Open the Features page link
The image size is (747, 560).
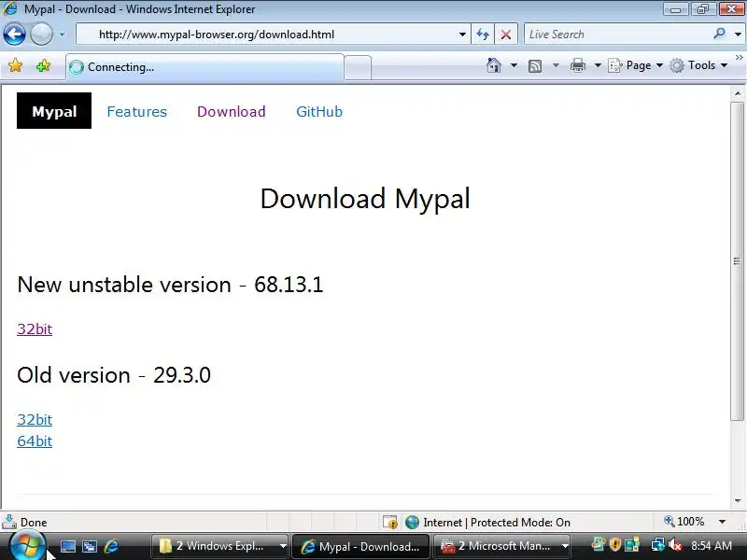tap(136, 111)
